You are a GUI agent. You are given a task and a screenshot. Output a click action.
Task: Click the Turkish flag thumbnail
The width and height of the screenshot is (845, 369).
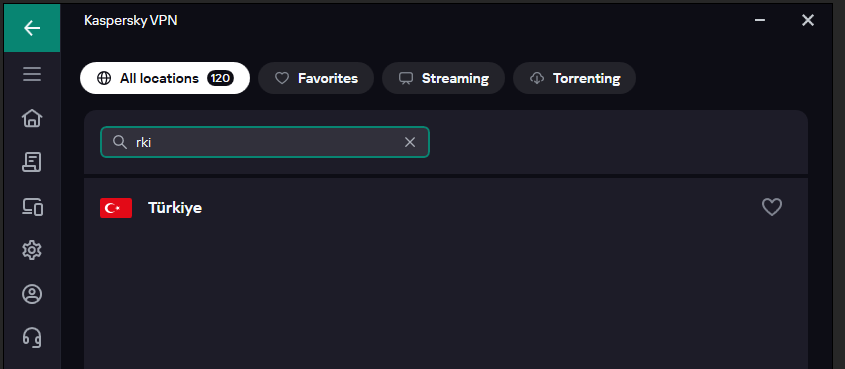pos(116,208)
